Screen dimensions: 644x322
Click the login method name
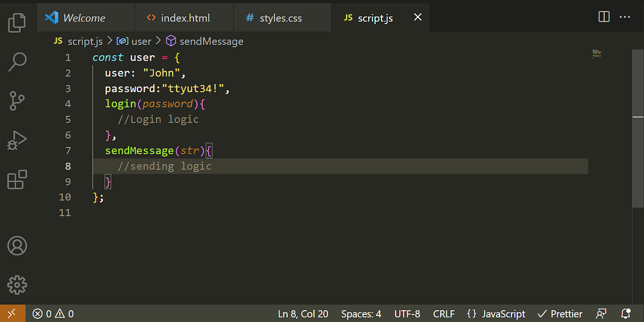tap(121, 104)
